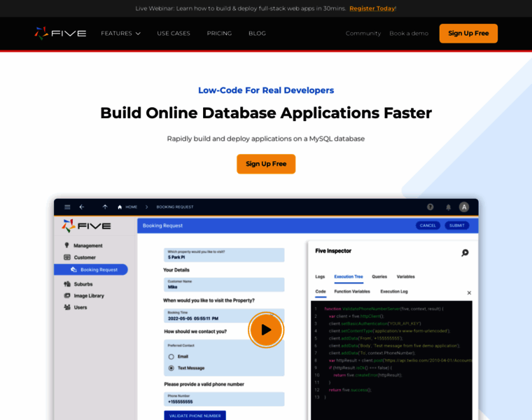
Task: Click the Users sidebar icon
Action: [67, 307]
